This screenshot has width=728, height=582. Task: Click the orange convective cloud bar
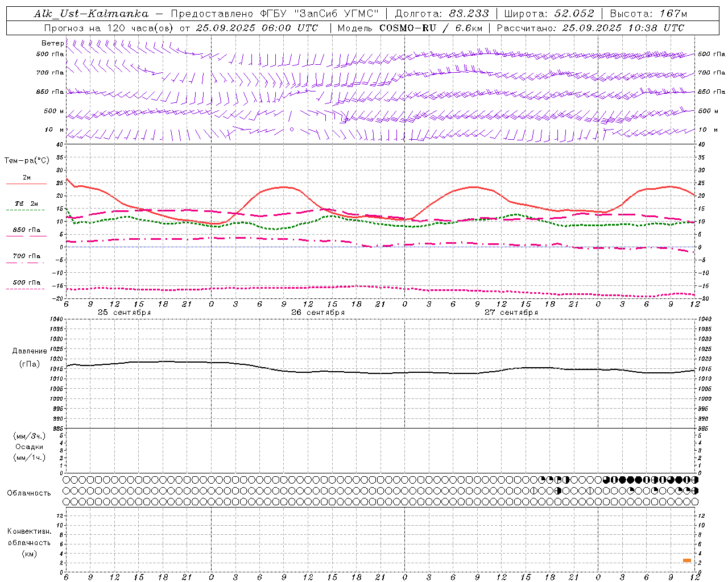[687, 560]
